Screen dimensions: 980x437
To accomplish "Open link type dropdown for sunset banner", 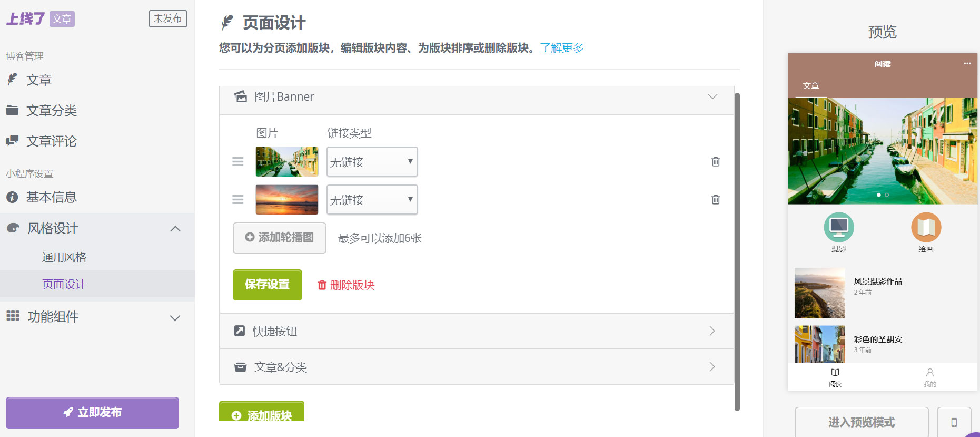I will [x=372, y=200].
